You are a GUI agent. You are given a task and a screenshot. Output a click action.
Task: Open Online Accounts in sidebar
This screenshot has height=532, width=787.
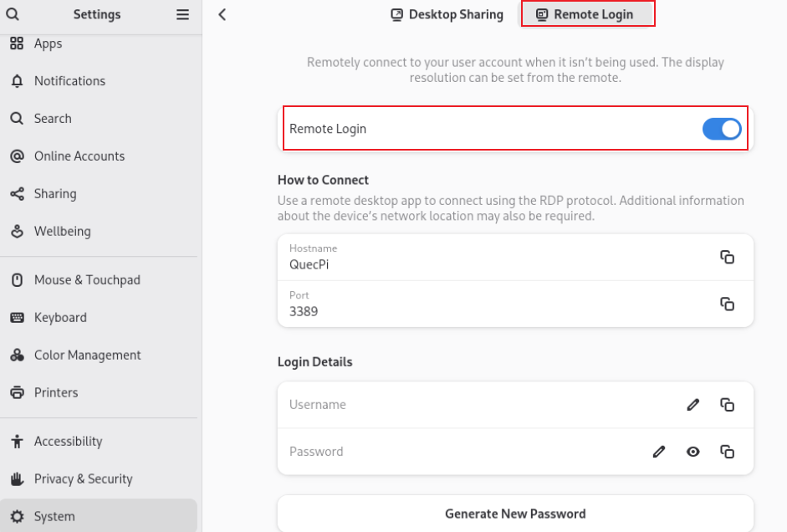[79, 156]
